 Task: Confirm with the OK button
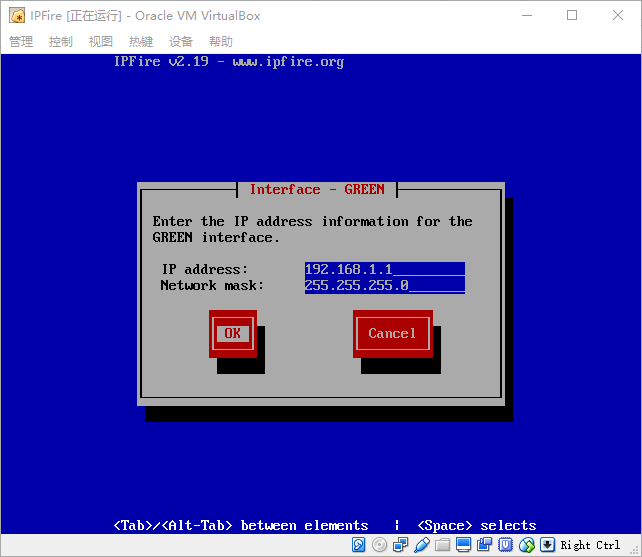[x=233, y=333]
